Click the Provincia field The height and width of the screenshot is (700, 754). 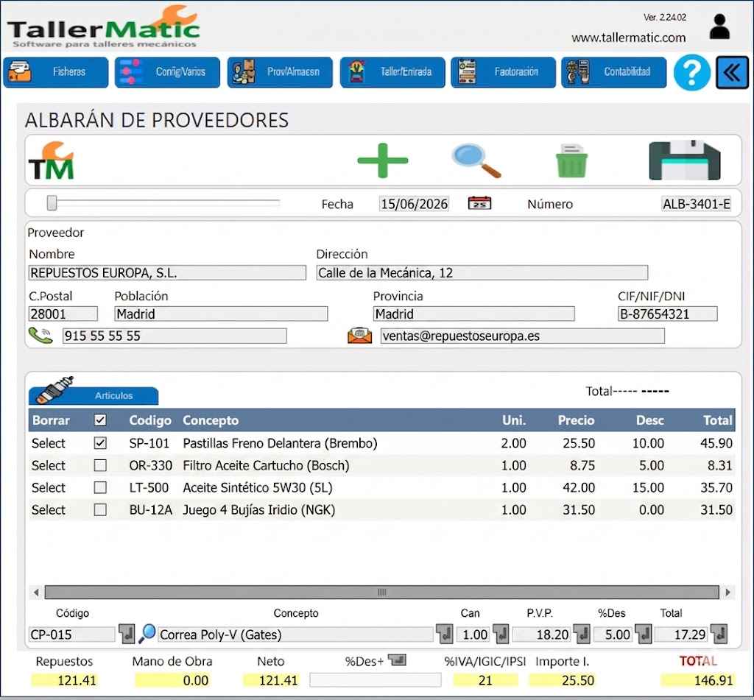473,314
